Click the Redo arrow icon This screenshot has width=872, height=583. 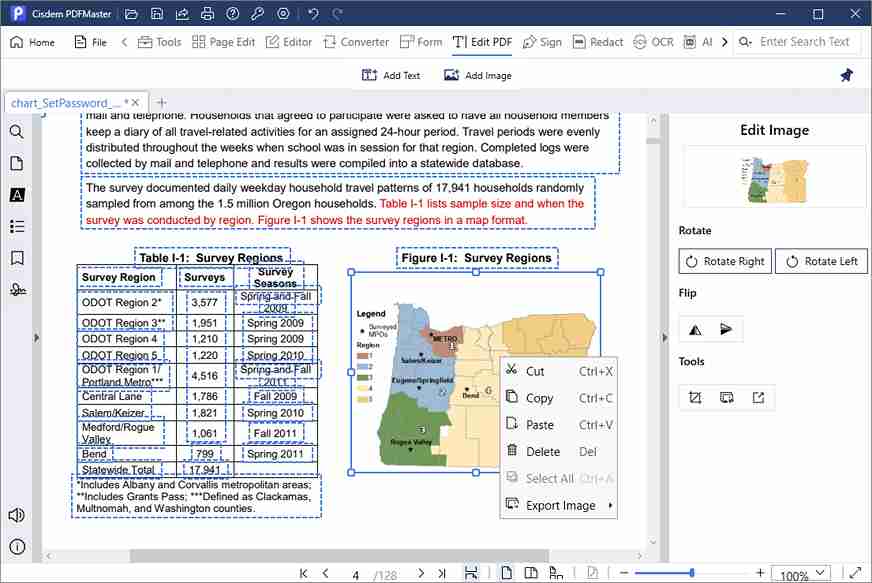click(x=338, y=14)
